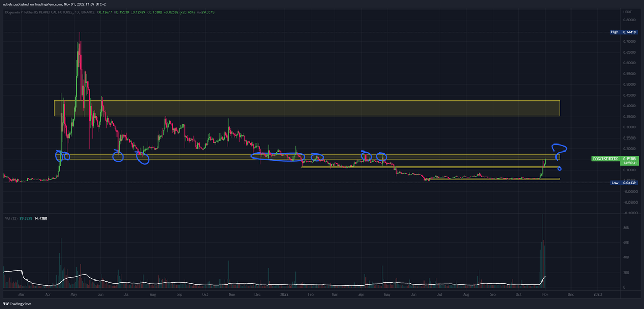
Task: Click the 0.40000 price axis label
Action: (629, 106)
